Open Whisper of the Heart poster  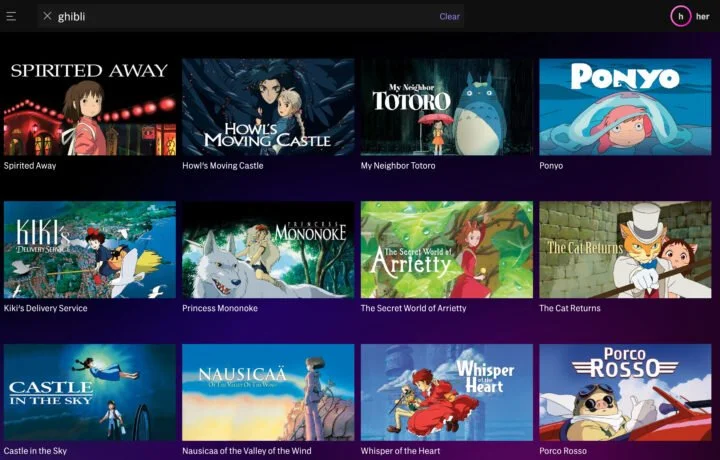coord(446,392)
